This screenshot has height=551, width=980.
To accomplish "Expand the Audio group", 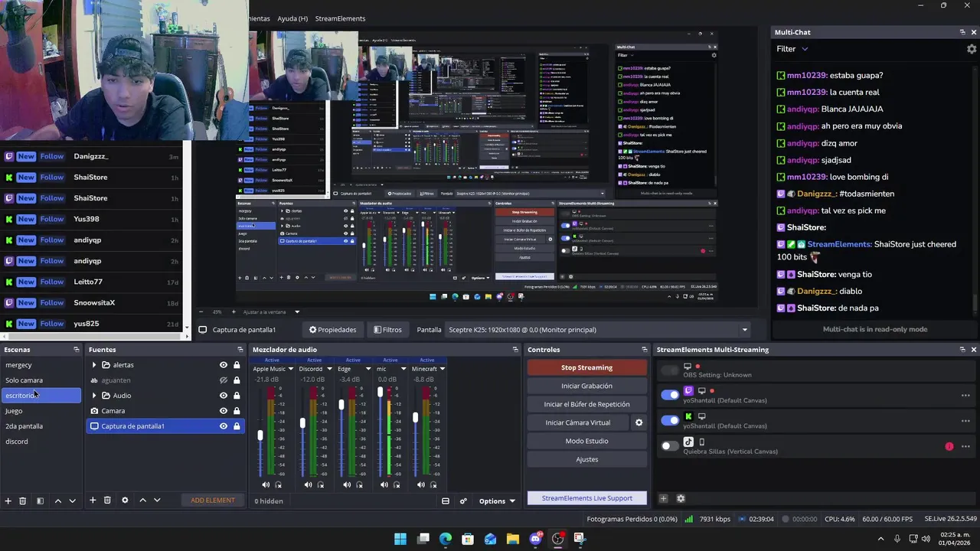I will coord(94,396).
